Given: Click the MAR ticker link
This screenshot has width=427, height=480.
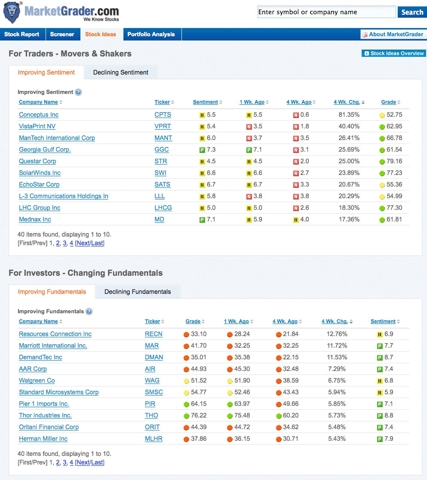Looking at the screenshot, I should [152, 346].
